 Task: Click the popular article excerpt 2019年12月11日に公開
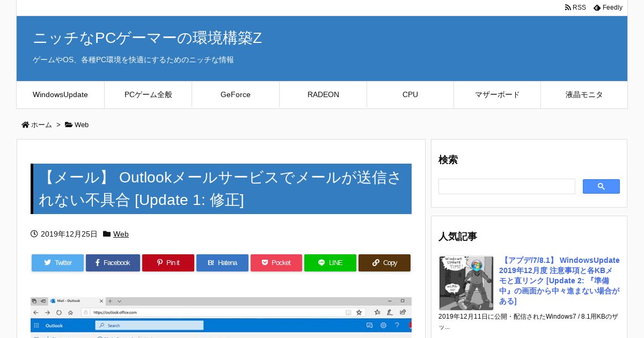click(x=528, y=321)
